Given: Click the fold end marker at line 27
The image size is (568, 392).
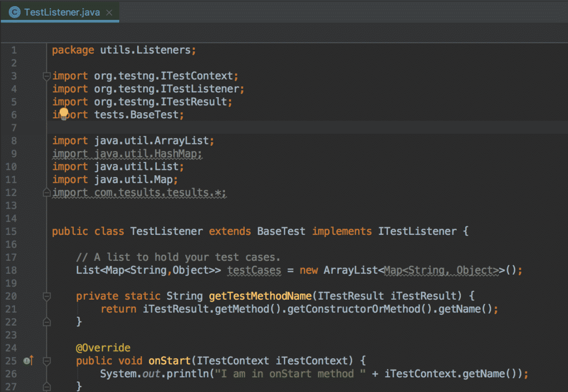Looking at the screenshot, I should click(x=46, y=387).
